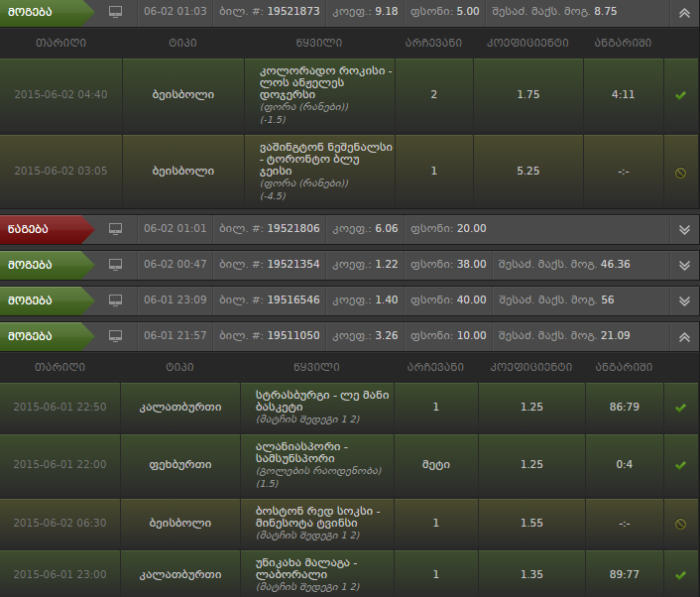Click ანგარიში column header in the lower table
This screenshot has width=700, height=597.
(624, 367)
